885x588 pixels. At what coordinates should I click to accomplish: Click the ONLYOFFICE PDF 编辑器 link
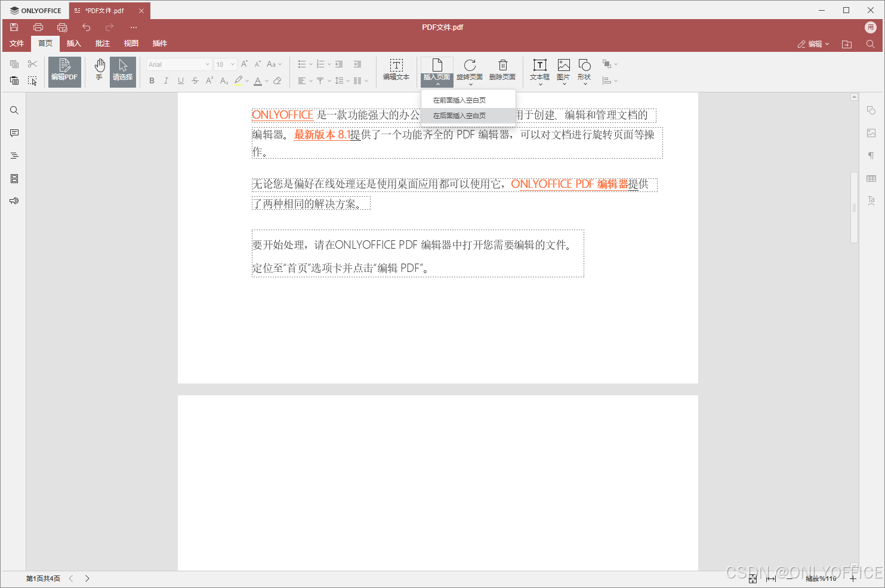[570, 184]
